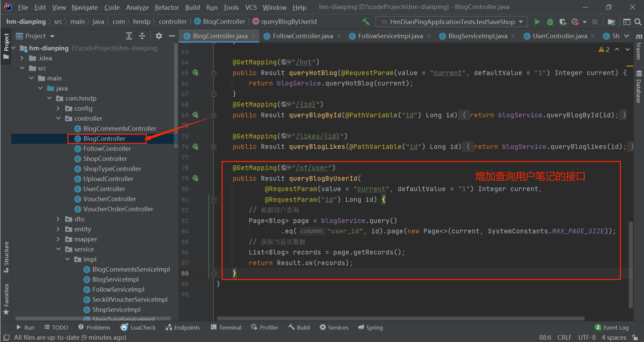This screenshot has width=644, height=342.
Task: Hide the Project tool window
Action: coord(172,36)
